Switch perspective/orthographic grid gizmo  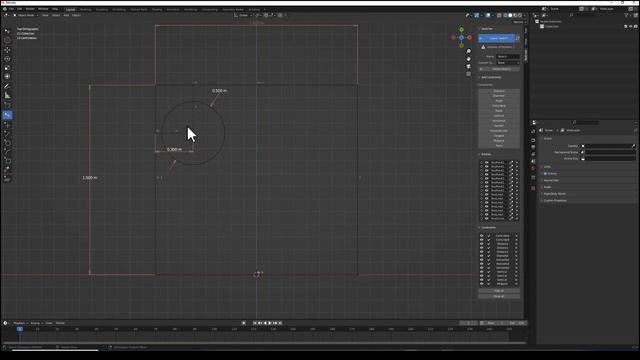(469, 74)
